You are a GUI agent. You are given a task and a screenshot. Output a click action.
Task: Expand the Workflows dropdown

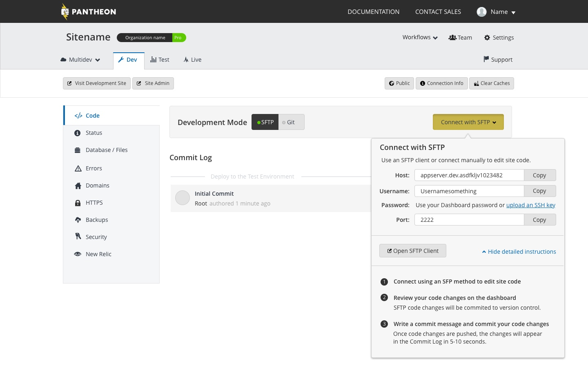pos(420,37)
